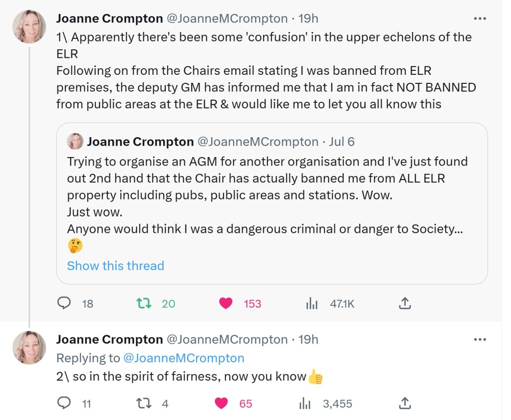The image size is (511, 420).
Task: Undo retweet on the first tweet
Action: coord(144,303)
